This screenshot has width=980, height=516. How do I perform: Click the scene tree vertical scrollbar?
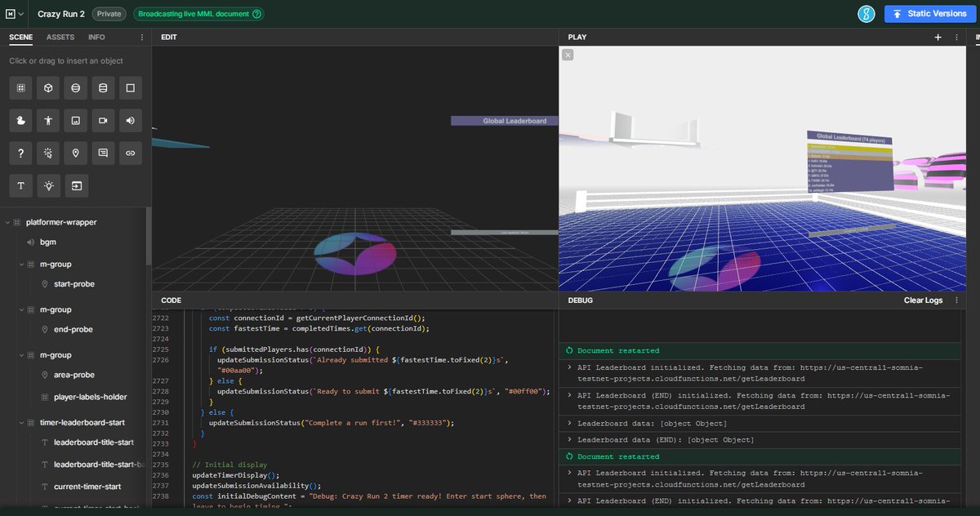tap(149, 237)
